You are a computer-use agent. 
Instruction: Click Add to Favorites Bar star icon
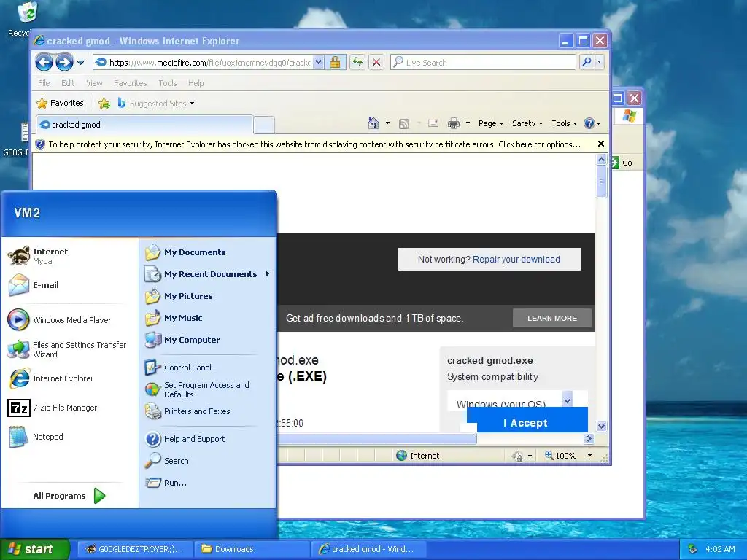pos(104,103)
